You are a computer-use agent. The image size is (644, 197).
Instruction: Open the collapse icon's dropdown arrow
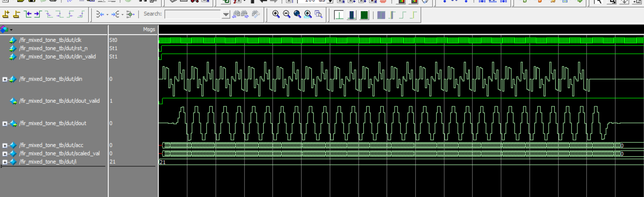tap(107, 14)
